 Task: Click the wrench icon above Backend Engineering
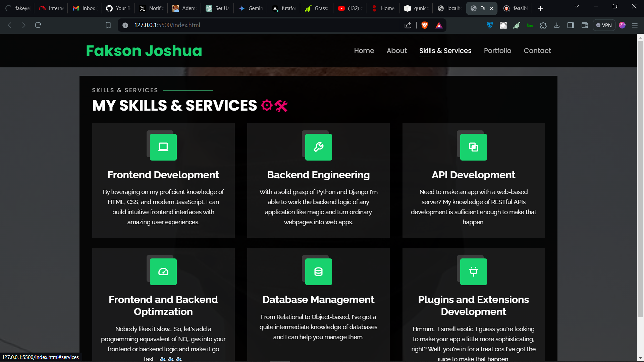tap(318, 147)
